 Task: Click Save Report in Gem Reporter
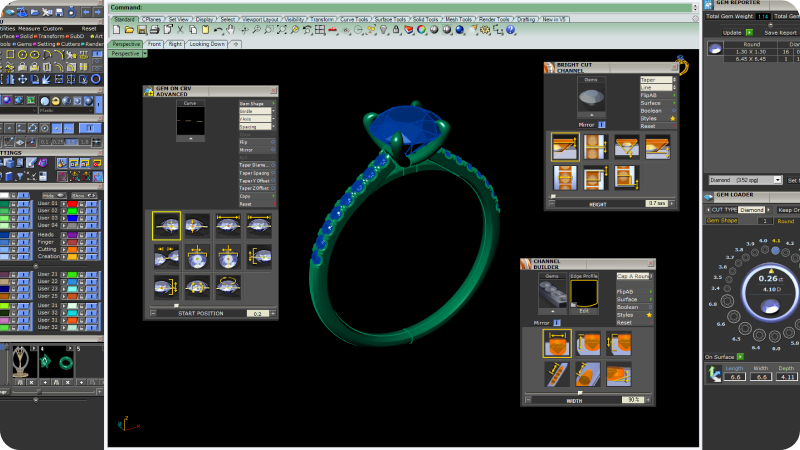click(x=780, y=33)
